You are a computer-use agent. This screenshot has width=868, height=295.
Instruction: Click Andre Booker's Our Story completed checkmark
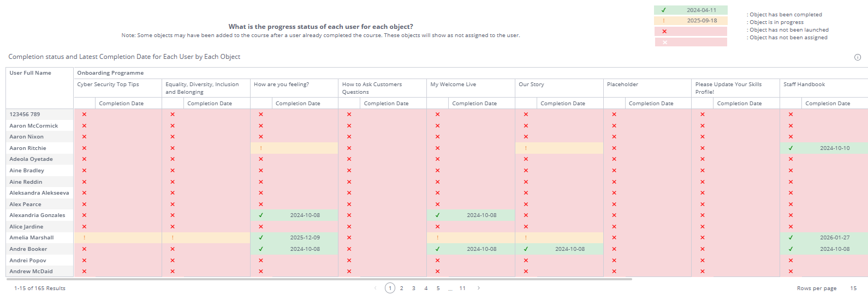(x=526, y=249)
